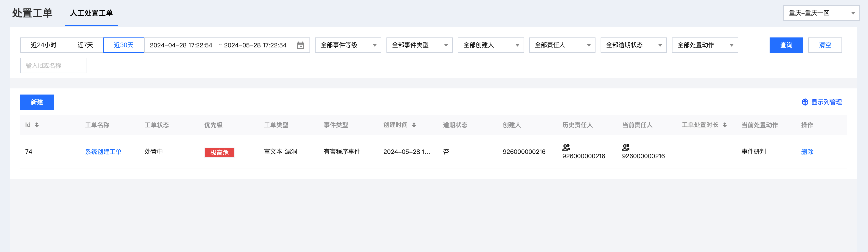Open the 全部处置动作 dropdown
The image size is (868, 252).
(705, 45)
